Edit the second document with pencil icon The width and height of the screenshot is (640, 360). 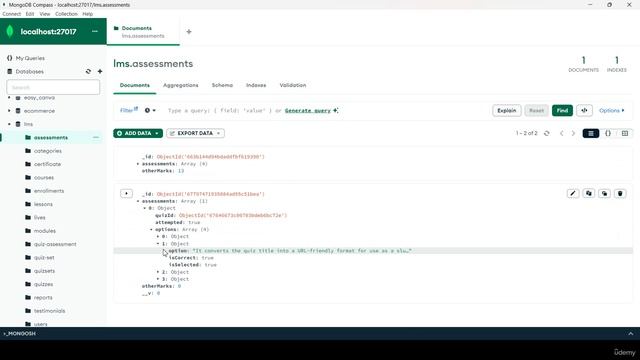573,193
